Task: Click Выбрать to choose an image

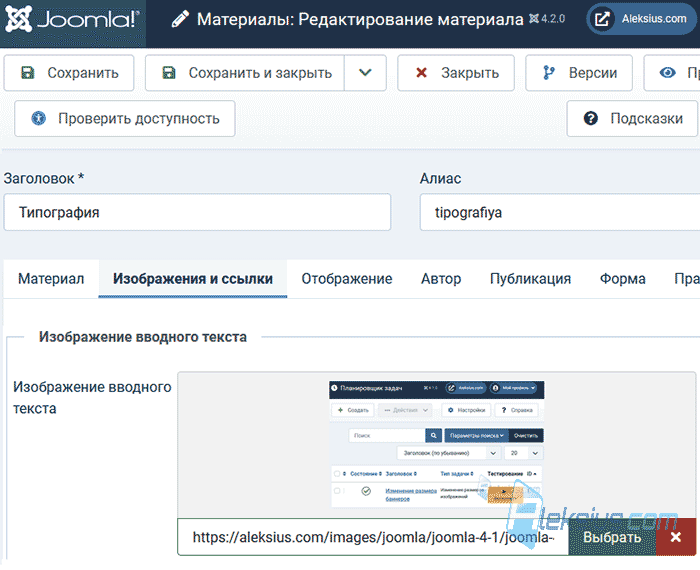Action: pyautogui.click(x=612, y=537)
